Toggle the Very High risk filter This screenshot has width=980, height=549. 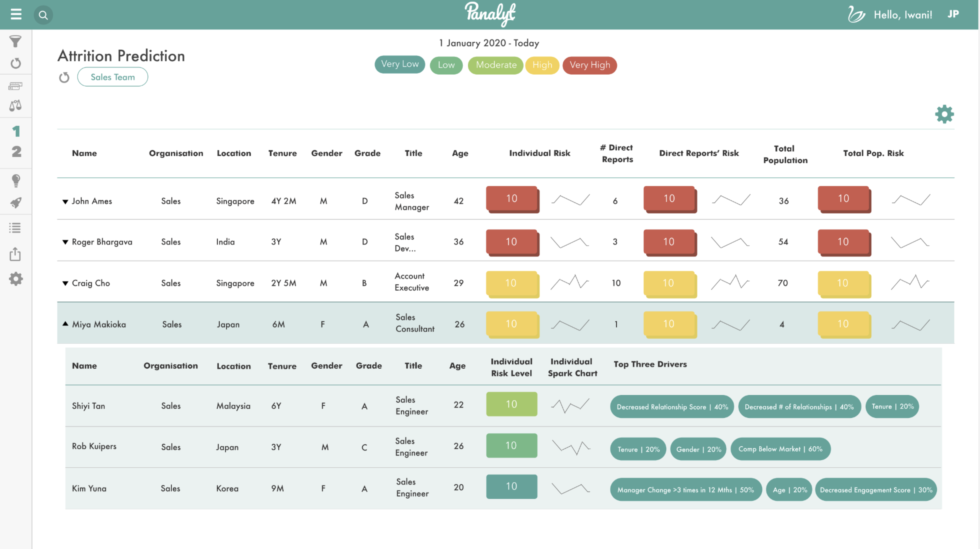point(590,64)
